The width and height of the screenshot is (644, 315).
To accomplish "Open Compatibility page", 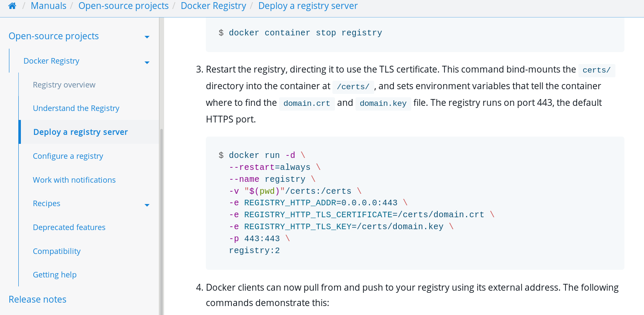I will tap(57, 251).
